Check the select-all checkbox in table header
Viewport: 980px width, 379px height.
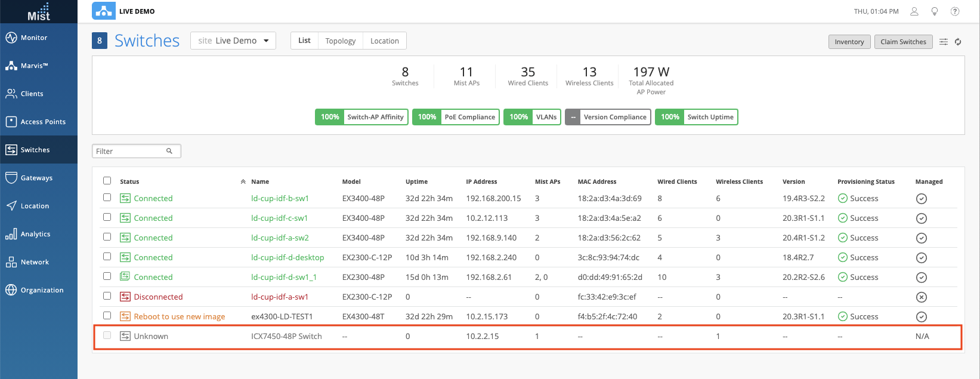pyautogui.click(x=107, y=181)
